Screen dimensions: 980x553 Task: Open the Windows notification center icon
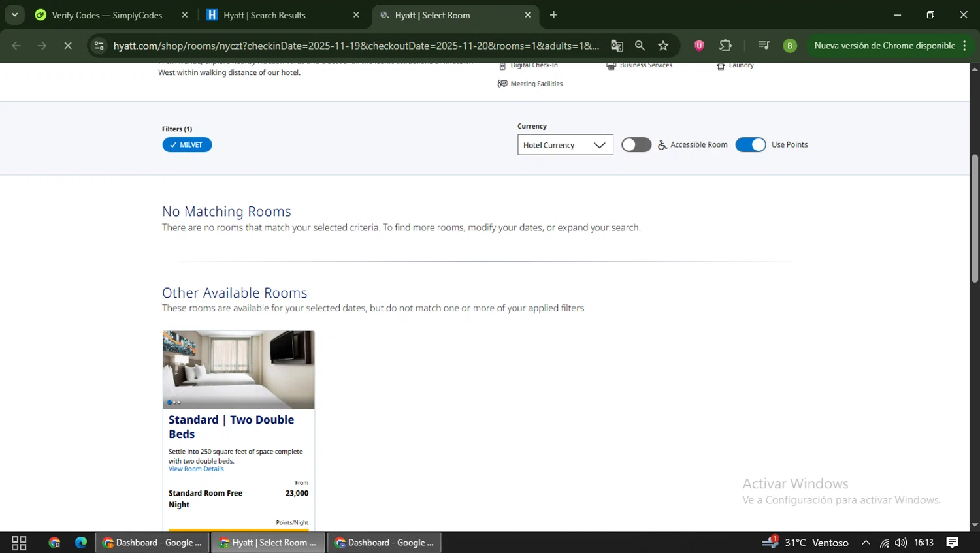click(x=953, y=543)
